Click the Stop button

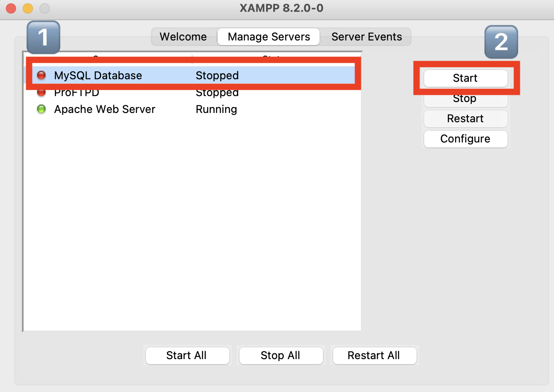click(465, 99)
